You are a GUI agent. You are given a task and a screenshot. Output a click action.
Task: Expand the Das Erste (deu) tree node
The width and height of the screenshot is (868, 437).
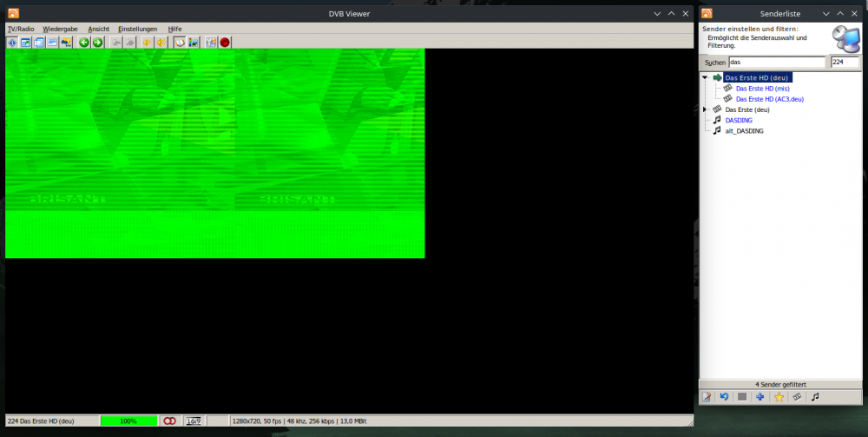tap(705, 109)
